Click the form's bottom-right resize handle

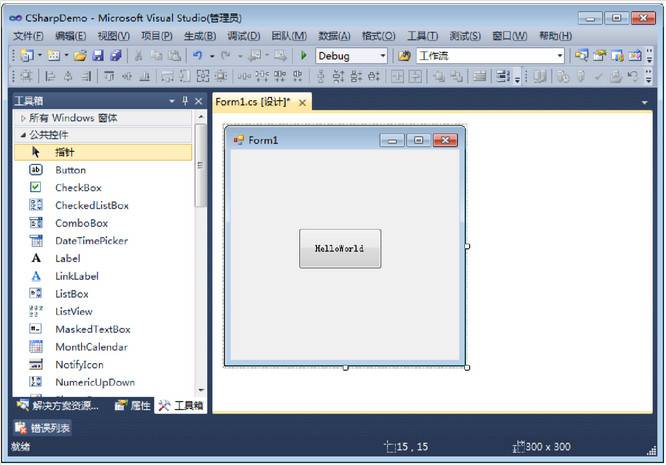pyautogui.click(x=467, y=368)
